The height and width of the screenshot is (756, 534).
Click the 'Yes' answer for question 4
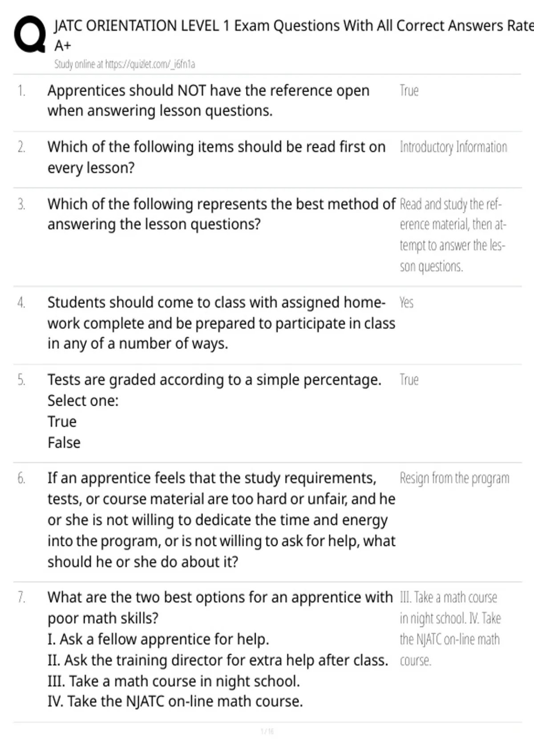pos(406,303)
